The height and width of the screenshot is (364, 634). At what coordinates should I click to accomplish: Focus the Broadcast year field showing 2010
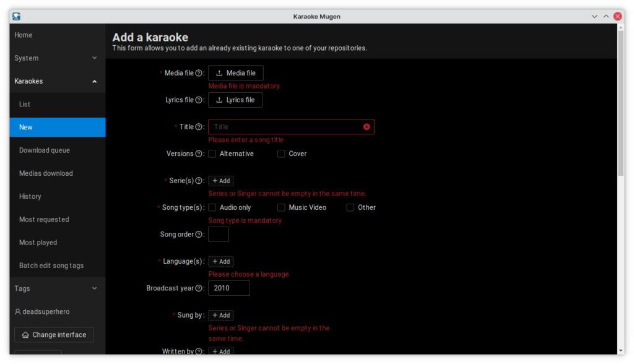(229, 288)
